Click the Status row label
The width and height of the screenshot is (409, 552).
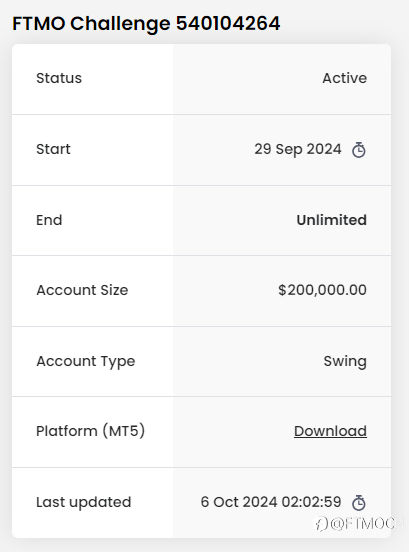(x=59, y=78)
